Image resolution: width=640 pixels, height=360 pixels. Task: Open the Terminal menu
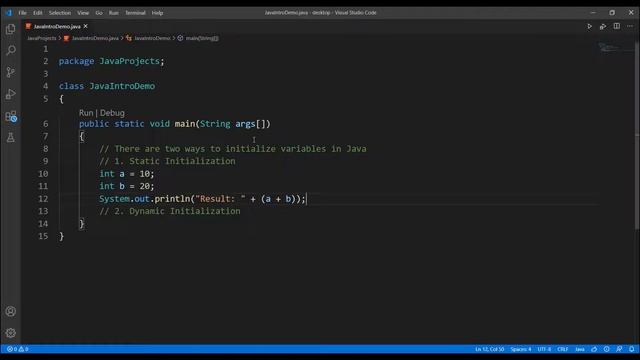pyautogui.click(x=135, y=13)
